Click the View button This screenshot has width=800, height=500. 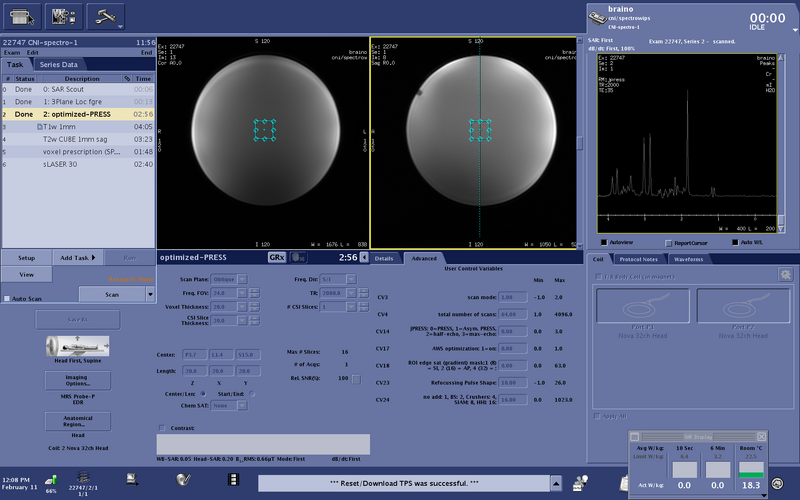27,274
